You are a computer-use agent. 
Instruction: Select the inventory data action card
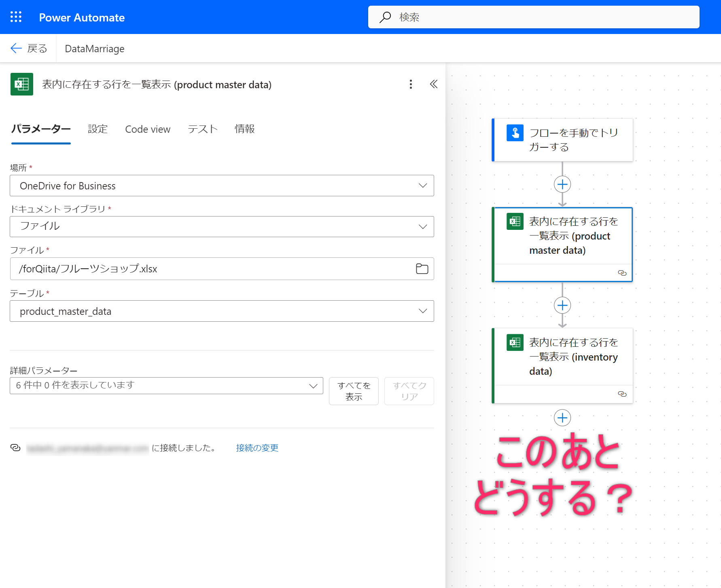562,365
